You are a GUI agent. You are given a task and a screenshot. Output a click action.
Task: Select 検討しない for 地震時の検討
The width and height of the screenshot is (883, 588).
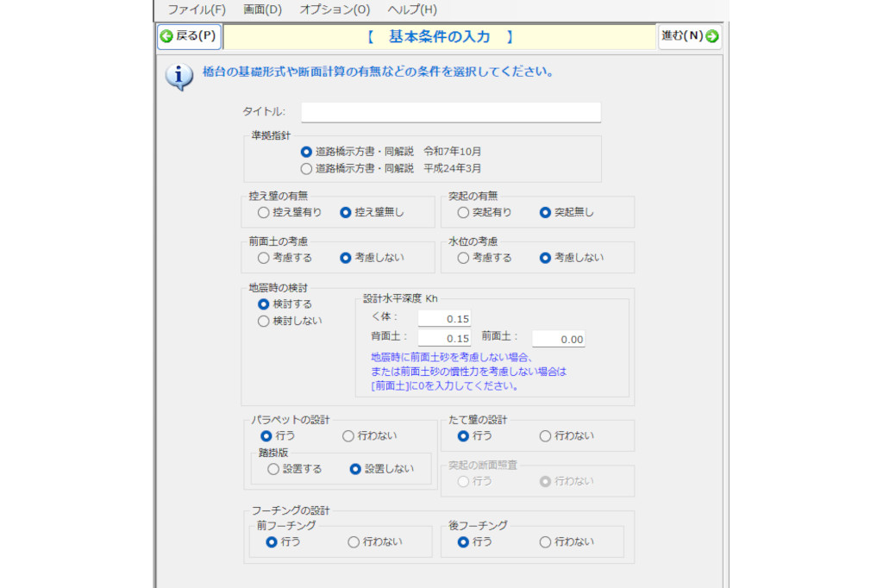[x=264, y=321]
